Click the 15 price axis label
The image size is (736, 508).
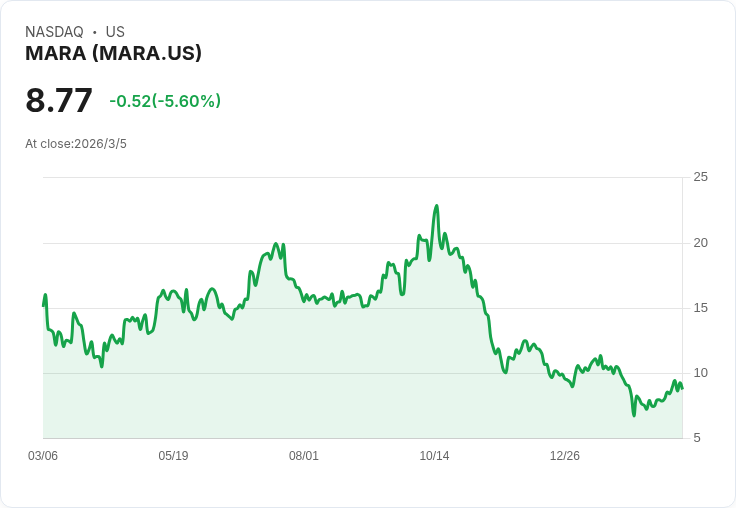[x=701, y=308]
